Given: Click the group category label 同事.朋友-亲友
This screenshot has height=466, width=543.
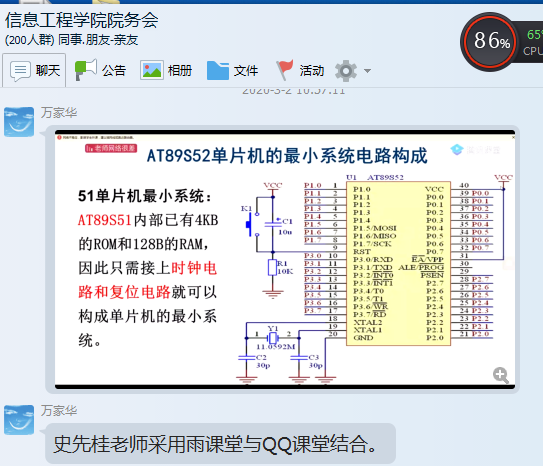Looking at the screenshot, I should pyautogui.click(x=98, y=40).
